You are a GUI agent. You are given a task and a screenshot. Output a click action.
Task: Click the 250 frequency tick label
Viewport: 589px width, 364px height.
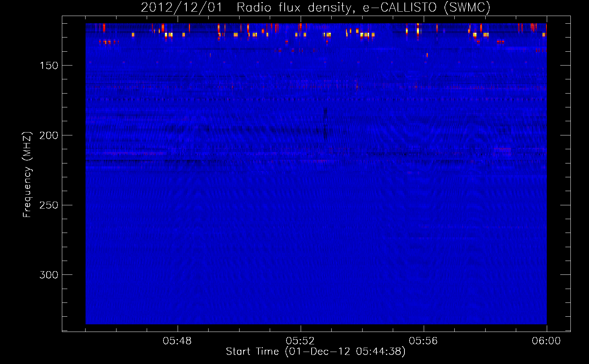click(x=49, y=205)
